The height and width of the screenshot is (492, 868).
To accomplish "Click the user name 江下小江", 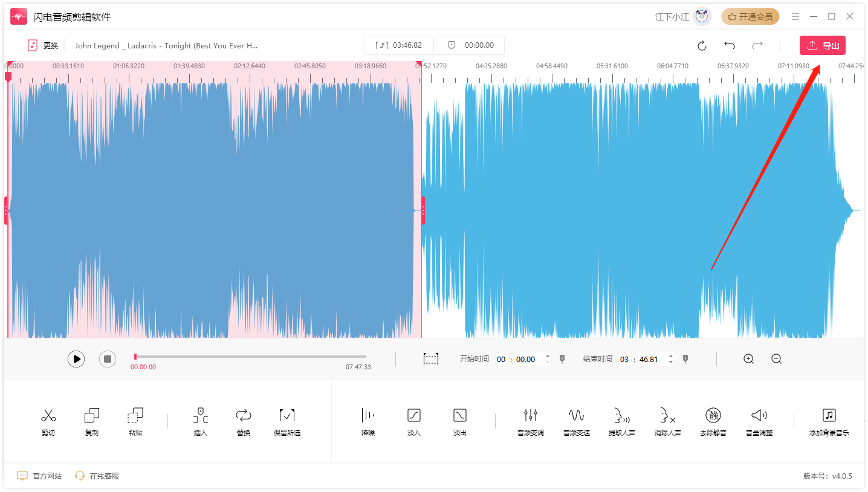I will (672, 17).
